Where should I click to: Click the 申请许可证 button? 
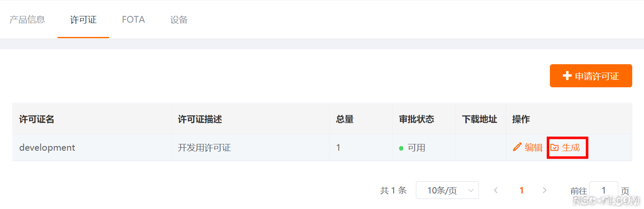click(x=591, y=76)
